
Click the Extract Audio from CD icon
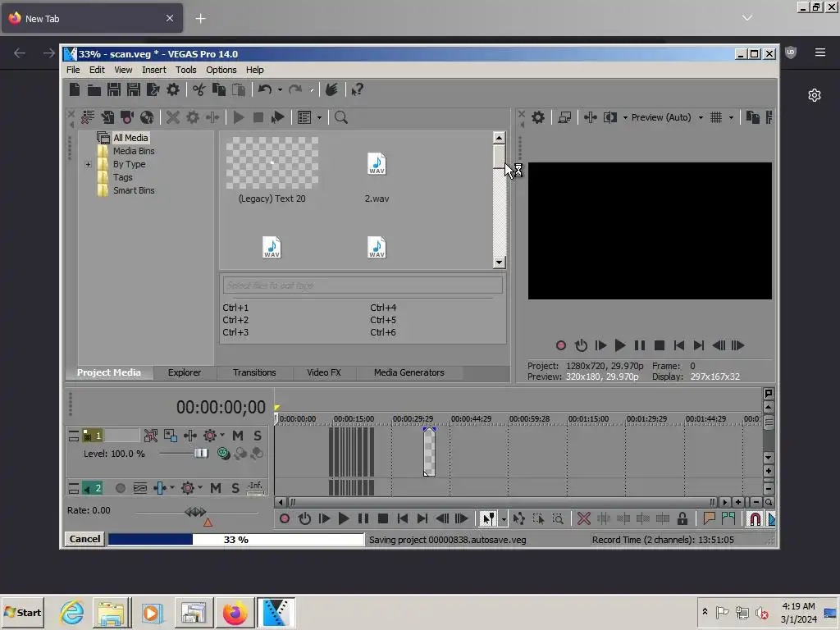[x=147, y=117]
